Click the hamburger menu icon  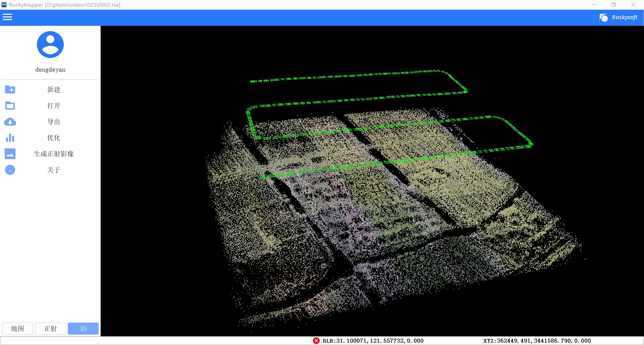7,17
